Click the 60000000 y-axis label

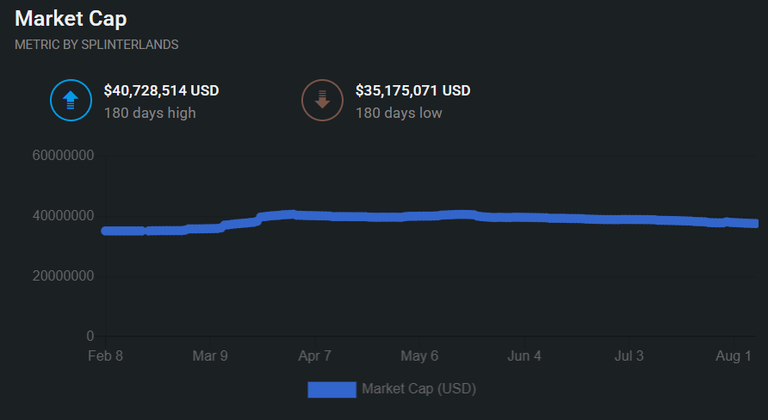(x=63, y=156)
